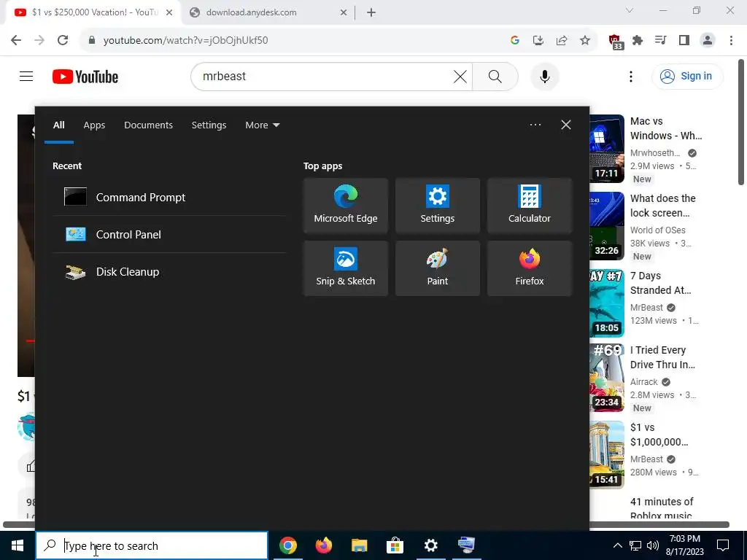Open the remote desktop app on taskbar

(x=466, y=545)
